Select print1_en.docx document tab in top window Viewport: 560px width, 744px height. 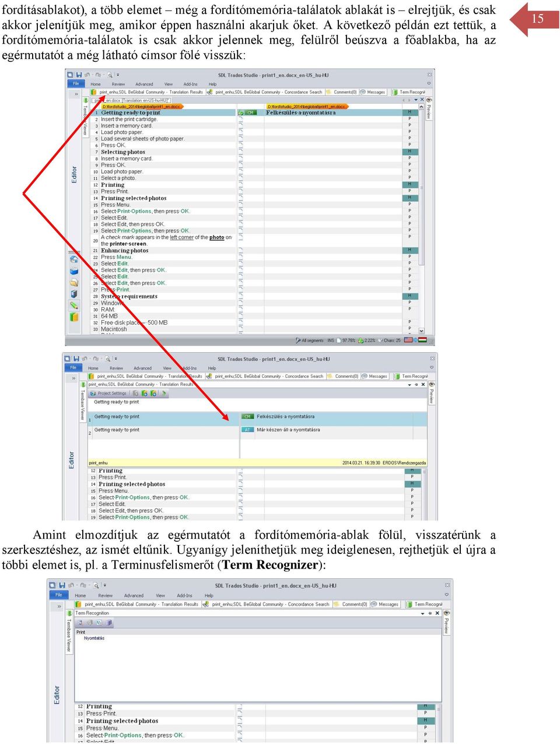[x=132, y=100]
